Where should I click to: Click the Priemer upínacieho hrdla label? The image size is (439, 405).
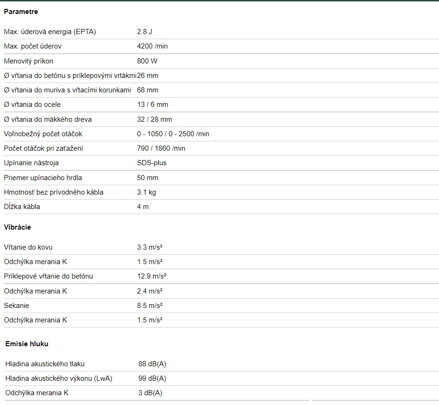[x=43, y=178]
